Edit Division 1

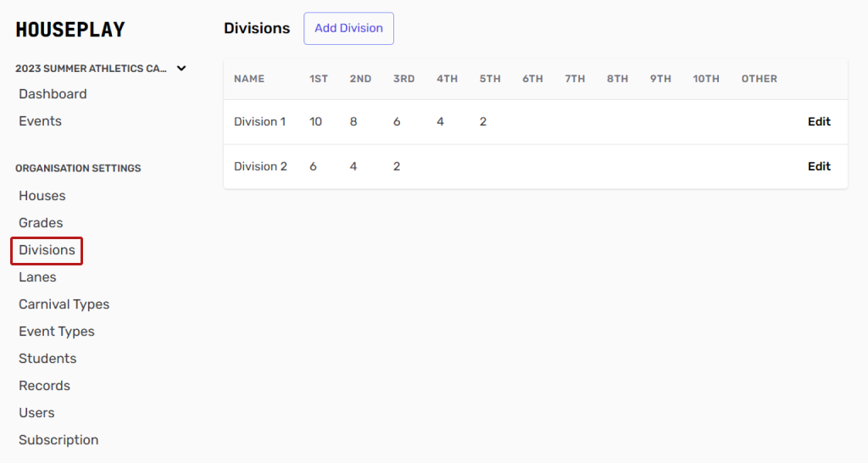click(x=819, y=122)
